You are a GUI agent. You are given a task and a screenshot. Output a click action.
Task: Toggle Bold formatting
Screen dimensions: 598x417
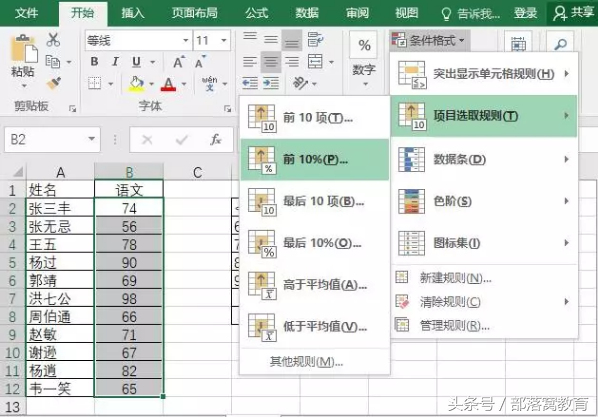94,62
